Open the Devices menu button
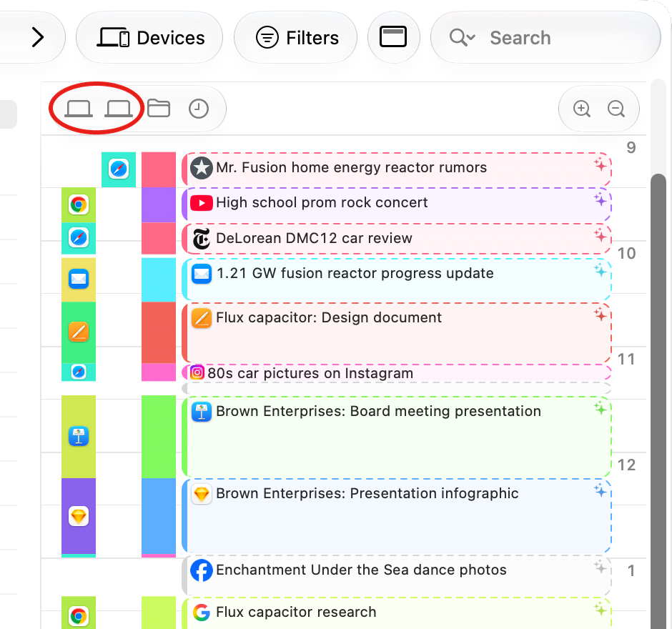 149,38
